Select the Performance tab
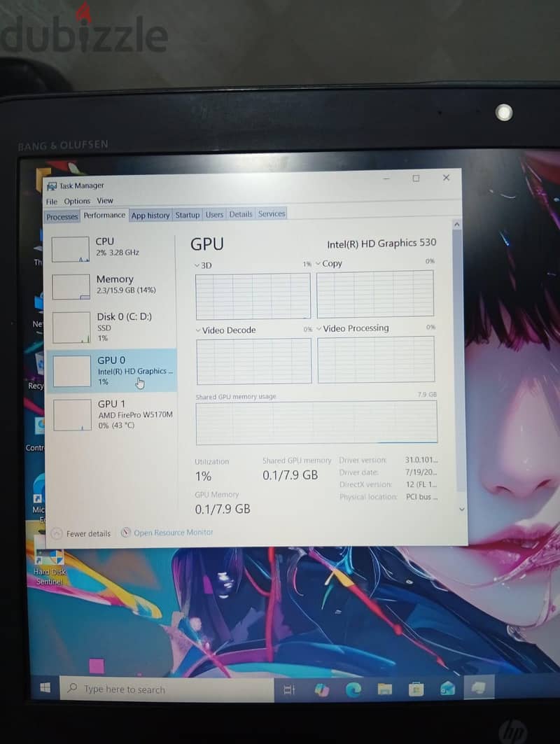The image size is (560, 744). point(104,215)
